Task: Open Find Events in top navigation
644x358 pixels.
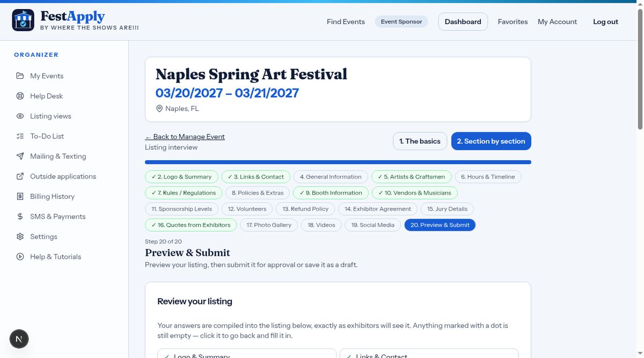Action: click(346, 21)
